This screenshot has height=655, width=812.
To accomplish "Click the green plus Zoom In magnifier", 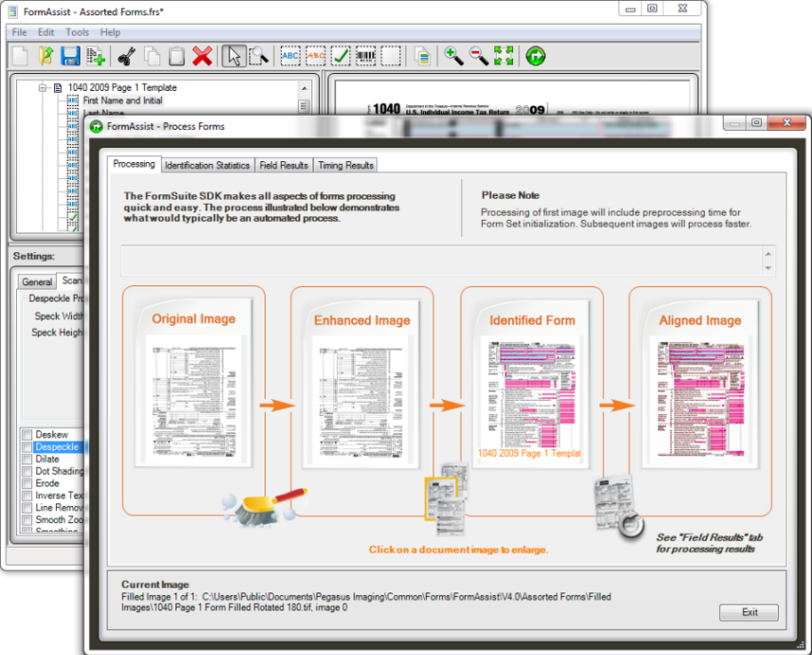I will point(453,56).
